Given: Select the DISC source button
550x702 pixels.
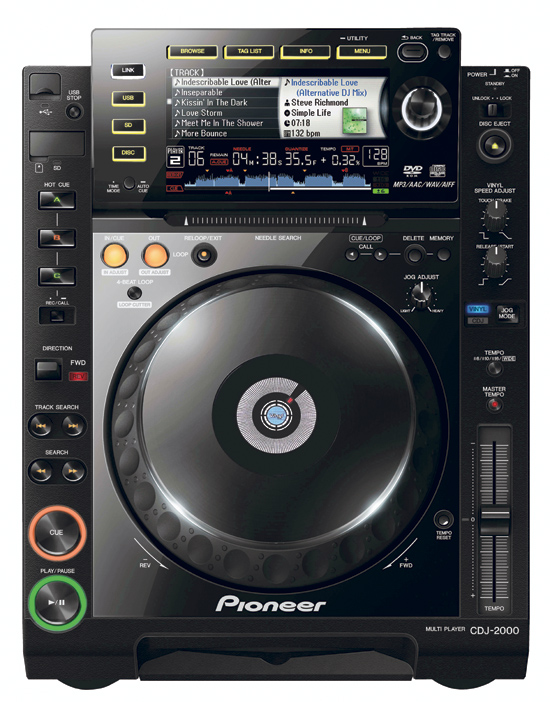Looking at the screenshot, I should tap(128, 153).
